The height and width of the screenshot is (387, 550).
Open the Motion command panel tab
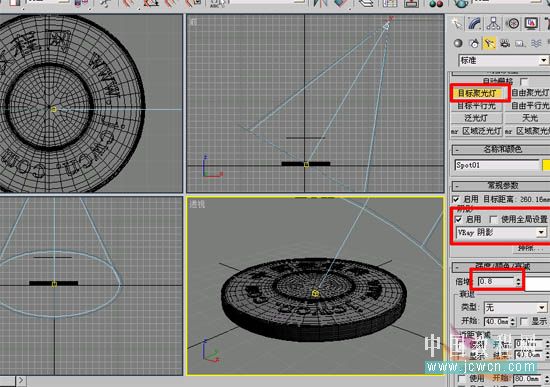[x=512, y=24]
